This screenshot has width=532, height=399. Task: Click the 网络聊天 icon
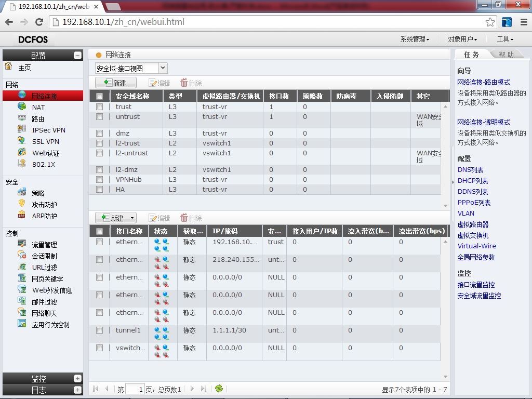[22, 312]
